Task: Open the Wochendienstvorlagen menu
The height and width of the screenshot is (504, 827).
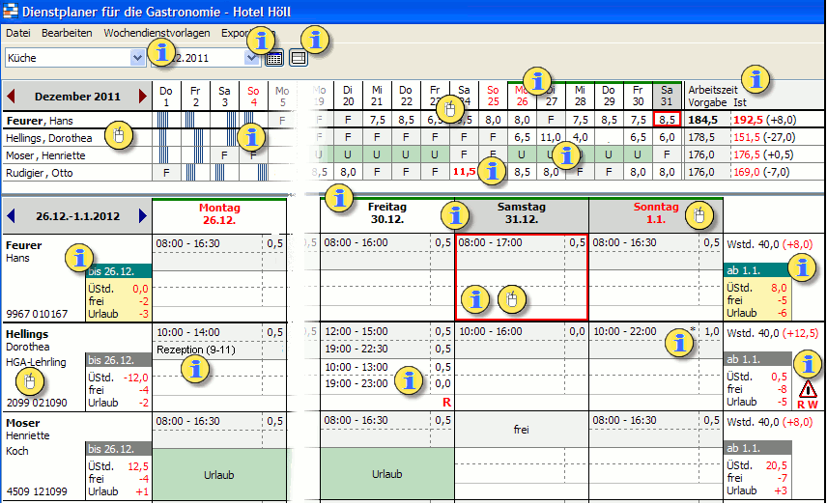Action: coord(157,33)
